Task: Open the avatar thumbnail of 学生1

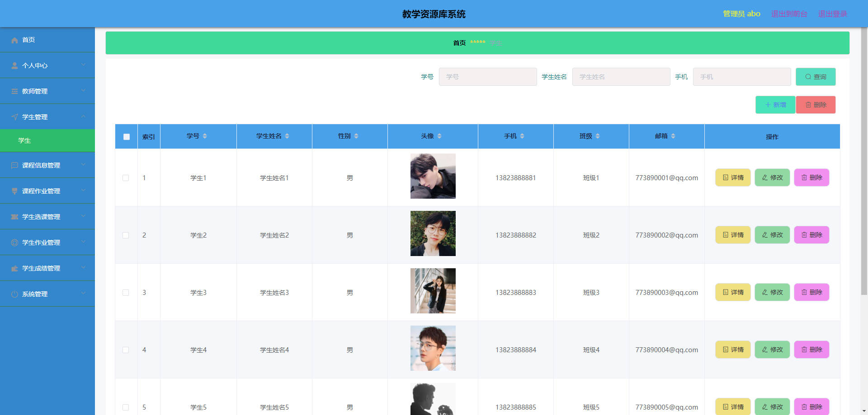Action: [433, 176]
